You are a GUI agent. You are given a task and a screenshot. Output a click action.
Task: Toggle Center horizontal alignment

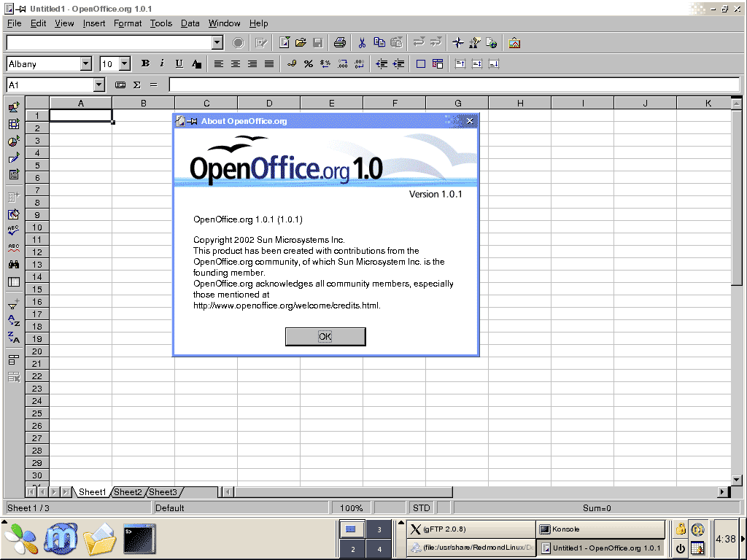tap(236, 64)
